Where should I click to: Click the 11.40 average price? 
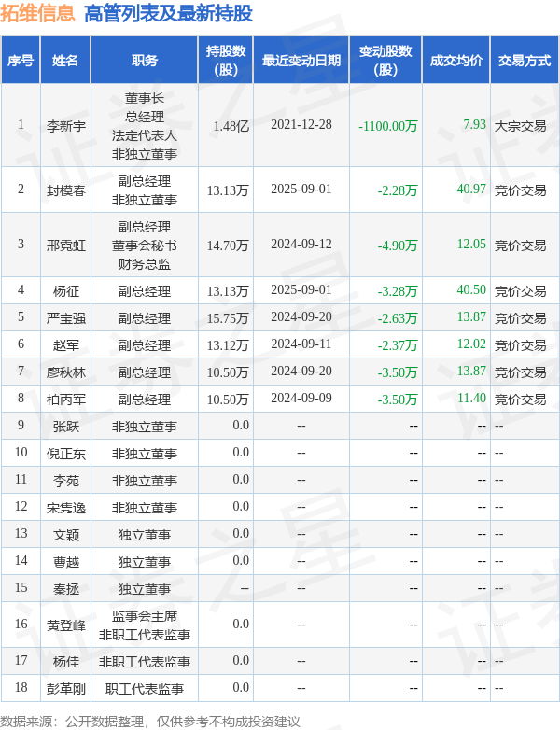471,398
